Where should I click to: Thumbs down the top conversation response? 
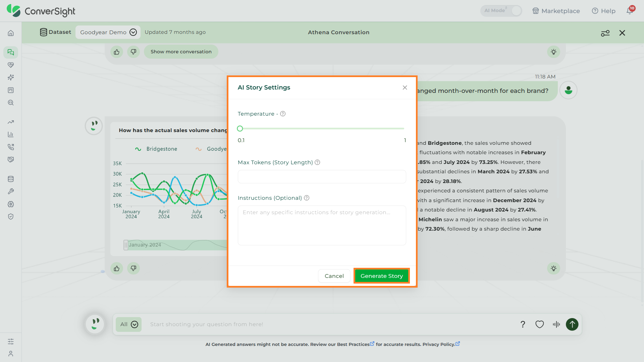point(133,52)
